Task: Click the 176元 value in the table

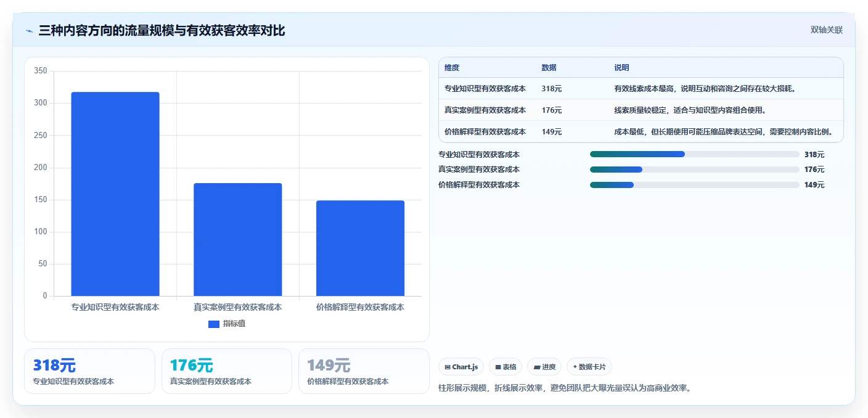Action: click(x=551, y=110)
